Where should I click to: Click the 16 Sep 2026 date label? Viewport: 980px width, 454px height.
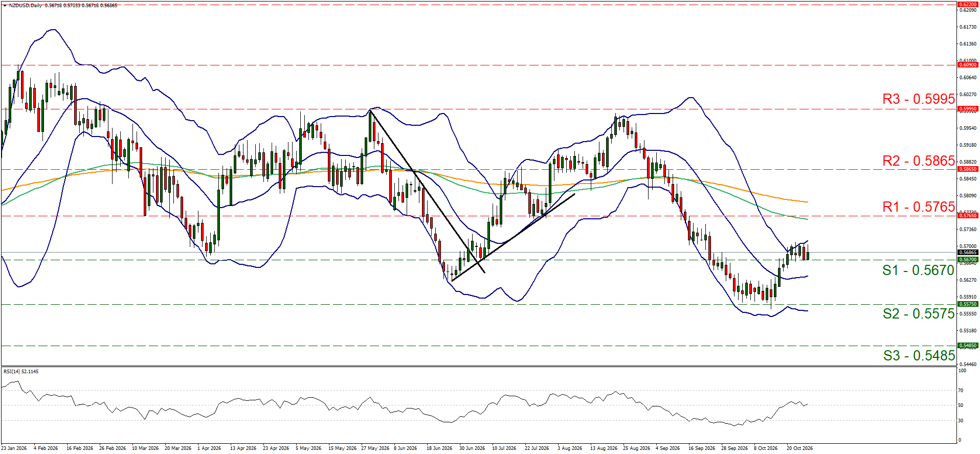point(702,448)
